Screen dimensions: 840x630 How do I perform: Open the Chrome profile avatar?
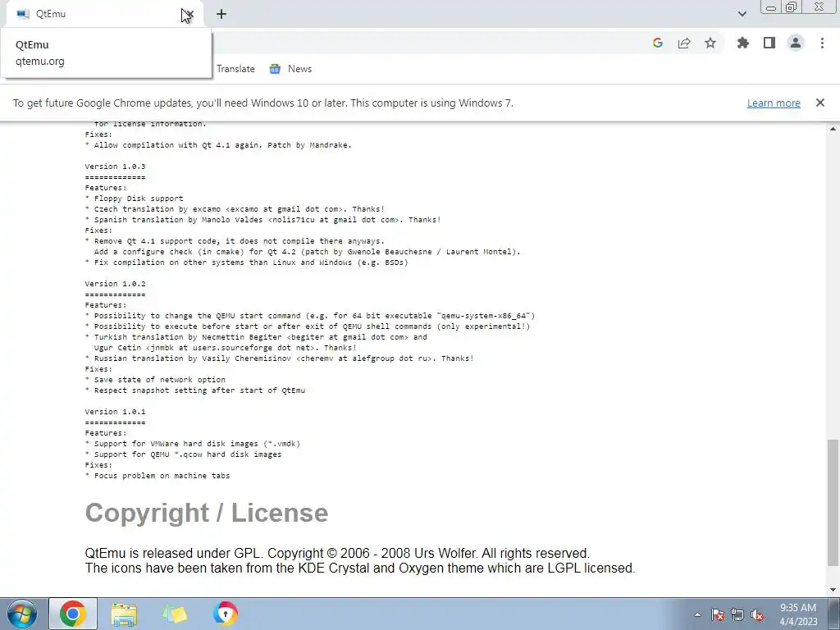[x=796, y=43]
